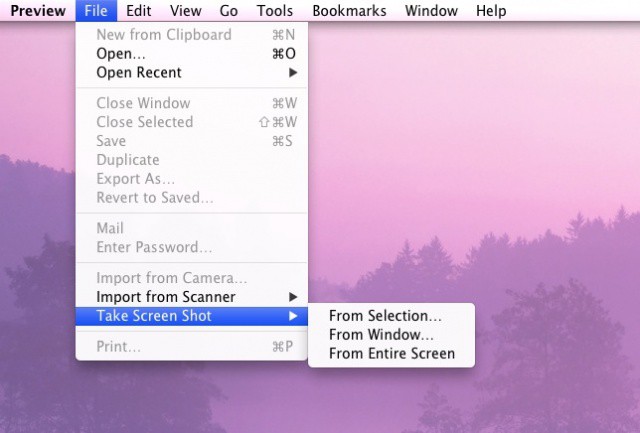Open the Help menu
640x433 pixels.
pos(490,11)
